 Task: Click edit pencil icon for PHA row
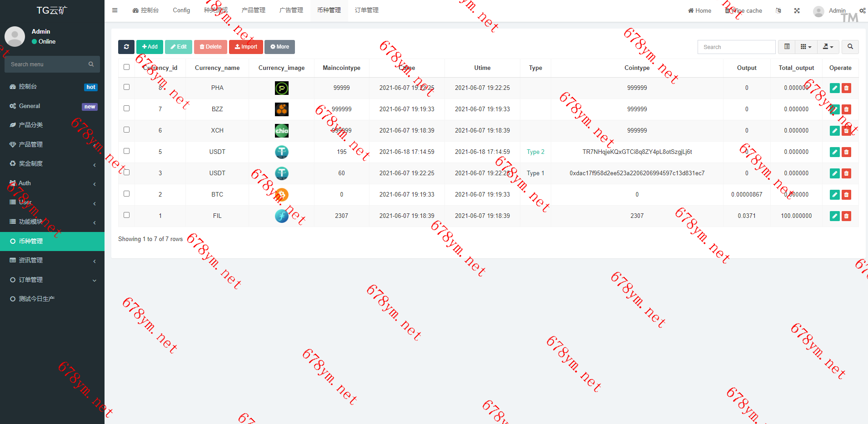(834, 88)
